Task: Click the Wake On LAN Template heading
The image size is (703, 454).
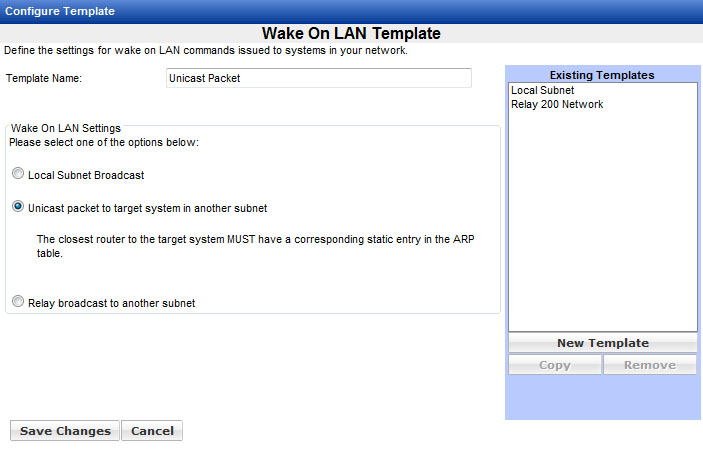Action: coord(351,34)
